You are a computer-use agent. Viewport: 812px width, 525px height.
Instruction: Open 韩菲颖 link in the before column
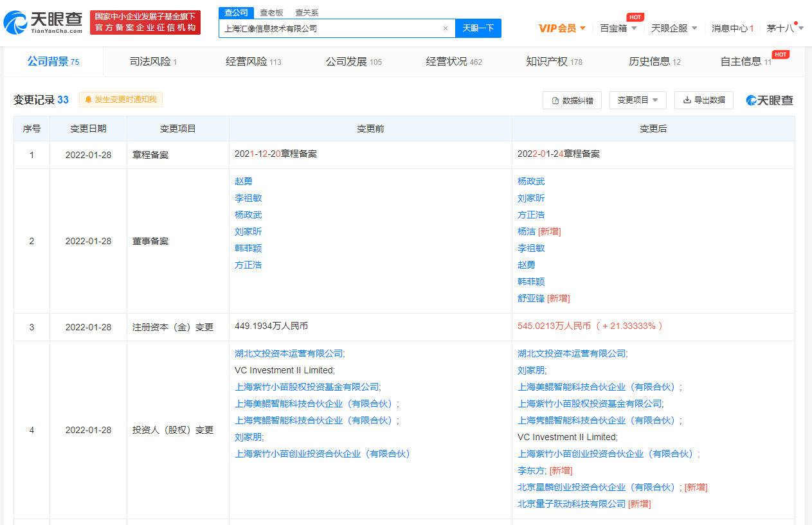[x=248, y=248]
